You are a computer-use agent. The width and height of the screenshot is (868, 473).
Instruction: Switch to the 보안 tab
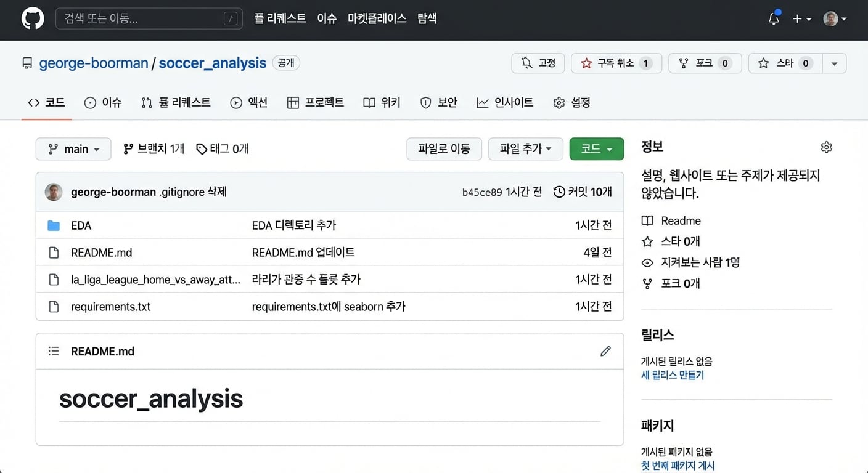pyautogui.click(x=439, y=102)
